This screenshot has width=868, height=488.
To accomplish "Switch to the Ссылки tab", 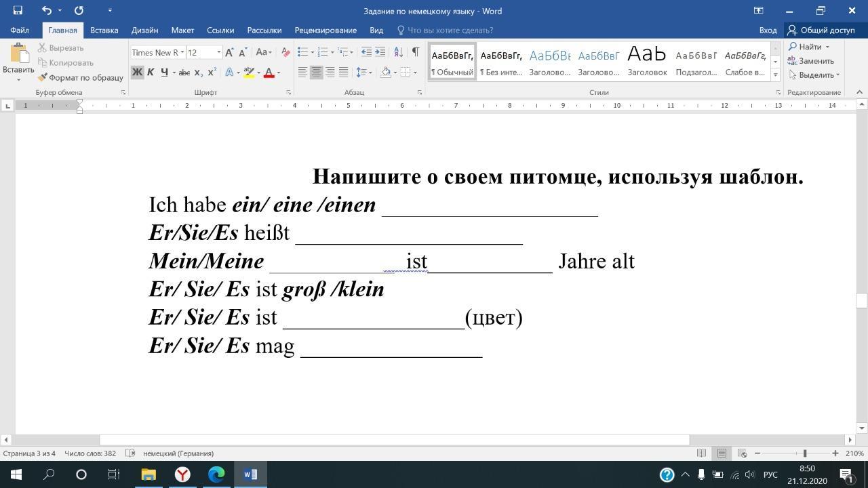I will click(220, 30).
